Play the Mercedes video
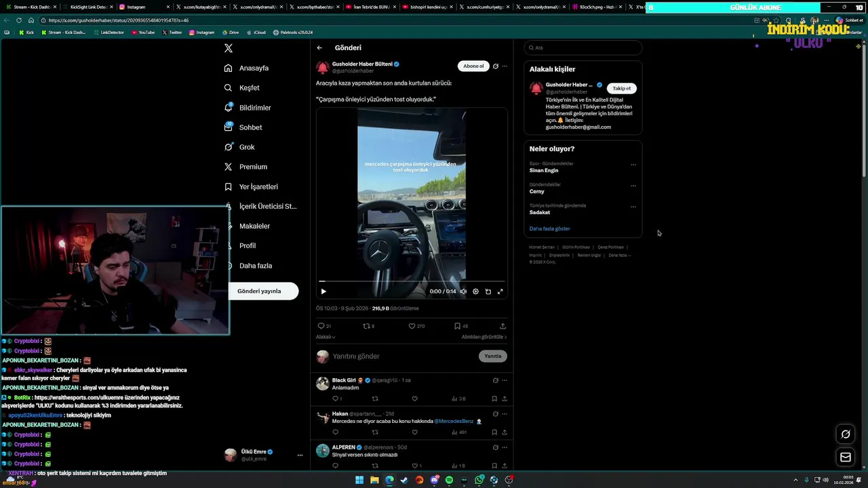This screenshot has width=868, height=488. click(x=323, y=291)
